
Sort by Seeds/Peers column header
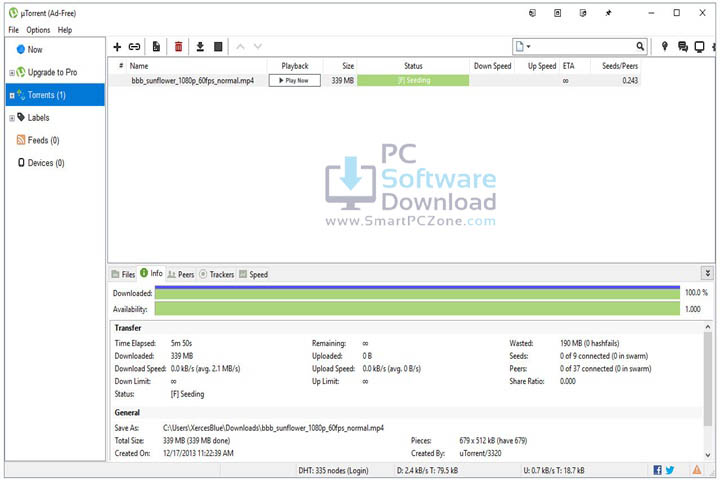coord(620,66)
